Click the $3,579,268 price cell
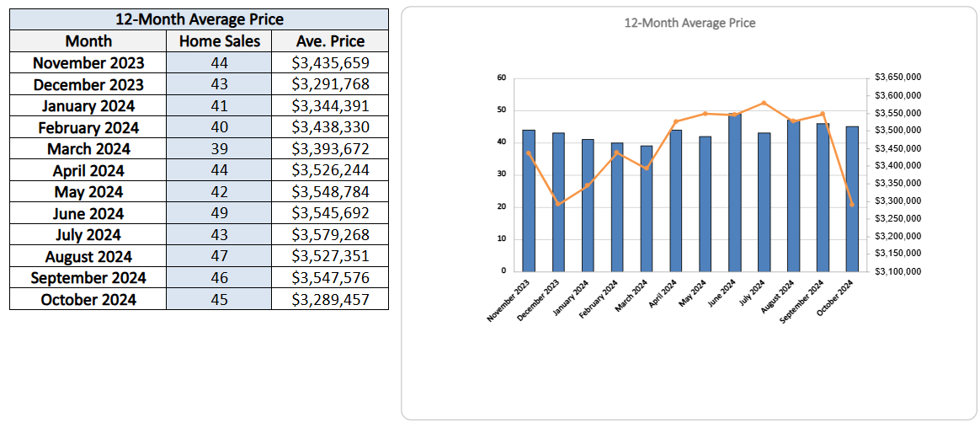Image resolution: width=980 pixels, height=428 pixels. [x=330, y=235]
